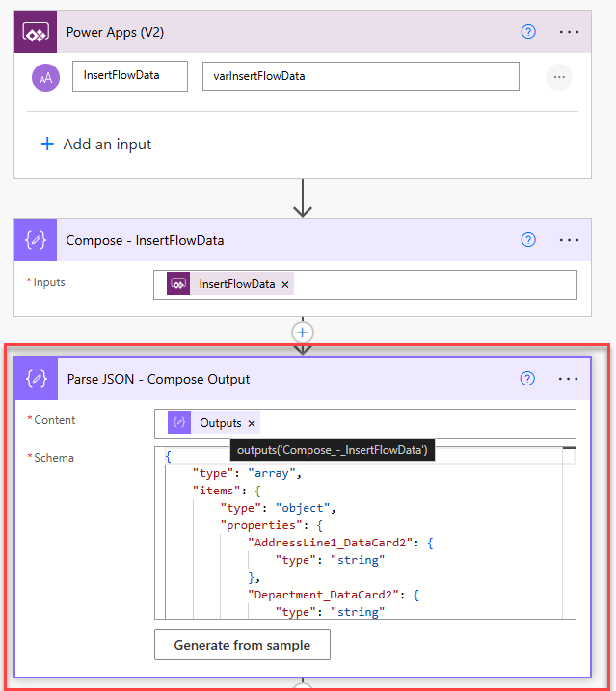The image size is (616, 691).
Task: Click the Compose - InsertFlowData action icon
Action: 36,240
